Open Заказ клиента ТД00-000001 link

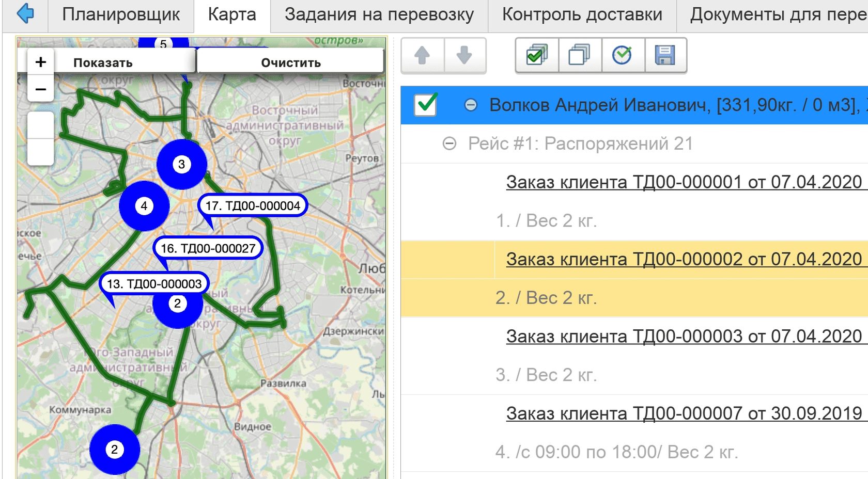click(684, 182)
